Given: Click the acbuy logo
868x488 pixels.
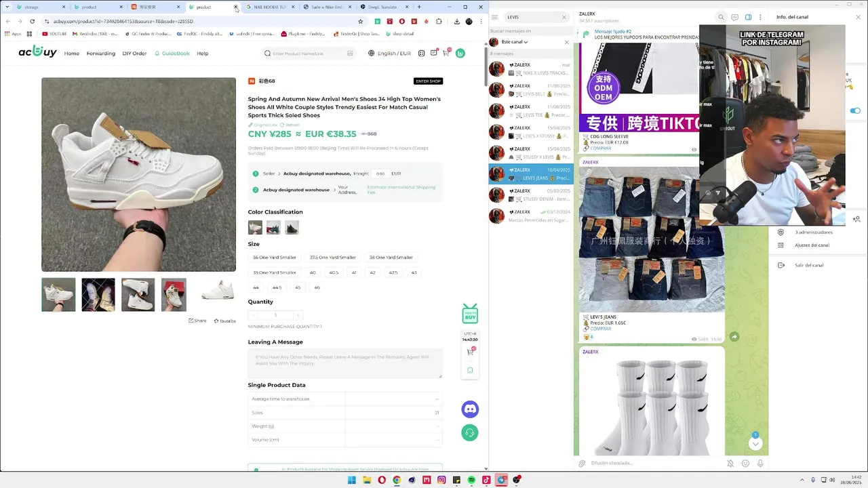Looking at the screenshot, I should click(x=37, y=52).
